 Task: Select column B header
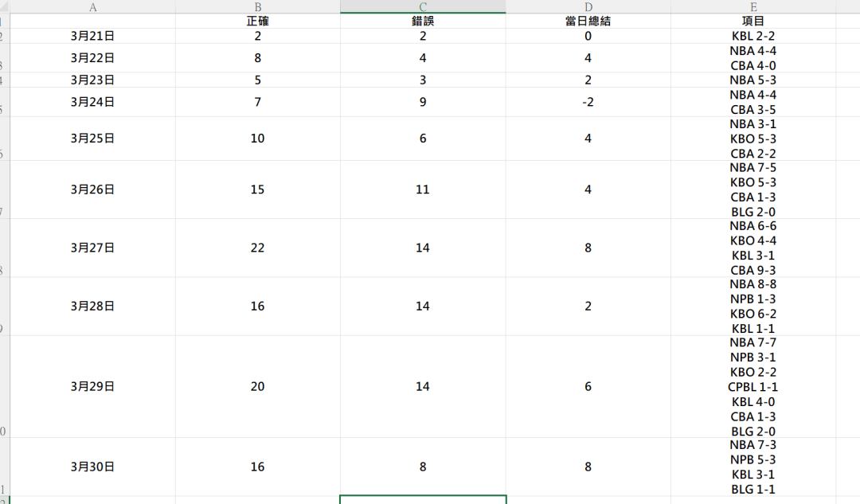pyautogui.click(x=258, y=6)
